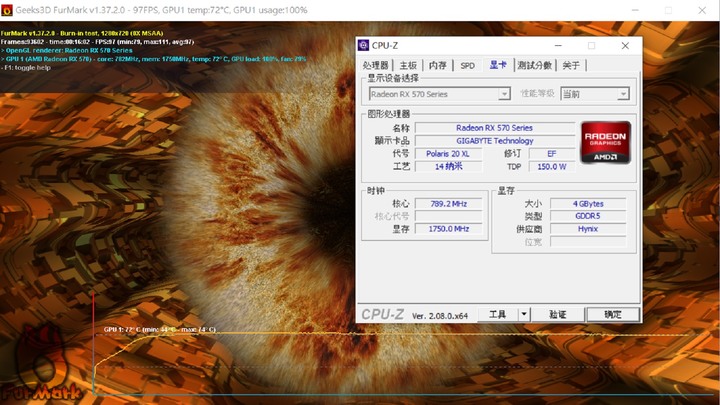Click the CPU-Z version text Ver. 2.08.0.x64
Image resolution: width=720 pixels, height=405 pixels.
point(440,316)
